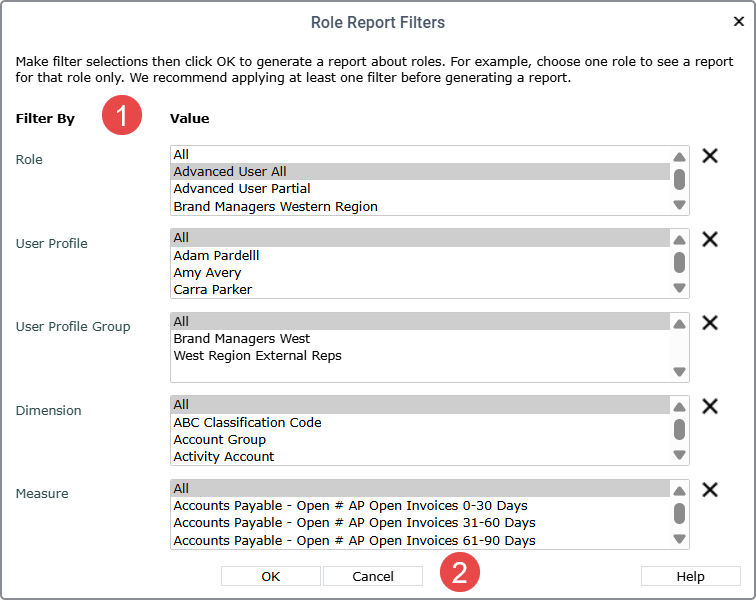Open Help for role report filters
The height and width of the screenshot is (600, 756).
coord(690,576)
